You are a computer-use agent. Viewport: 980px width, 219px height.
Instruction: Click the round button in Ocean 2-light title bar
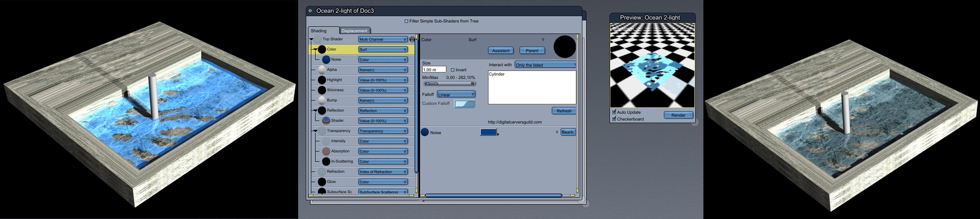[x=311, y=11]
